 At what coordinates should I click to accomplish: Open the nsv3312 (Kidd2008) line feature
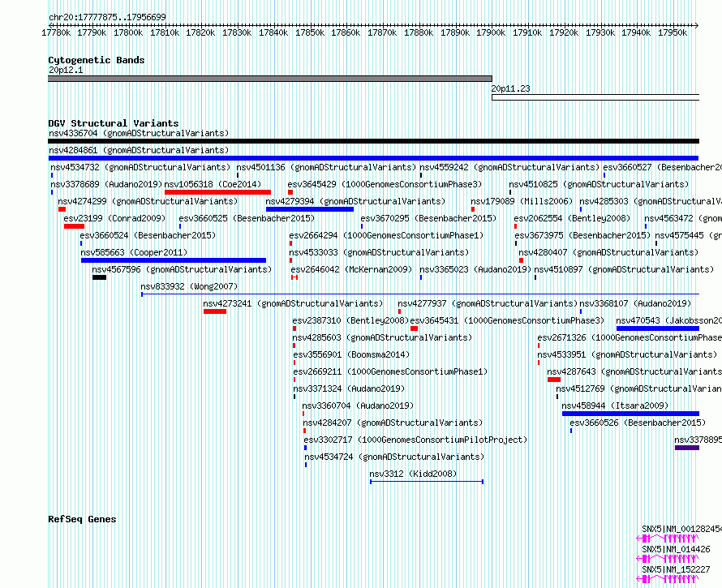pos(427,482)
